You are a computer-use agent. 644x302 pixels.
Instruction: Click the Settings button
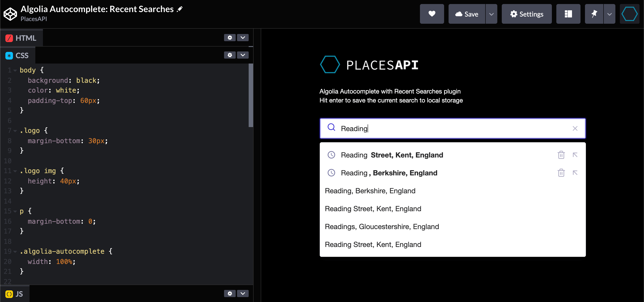pyautogui.click(x=527, y=14)
